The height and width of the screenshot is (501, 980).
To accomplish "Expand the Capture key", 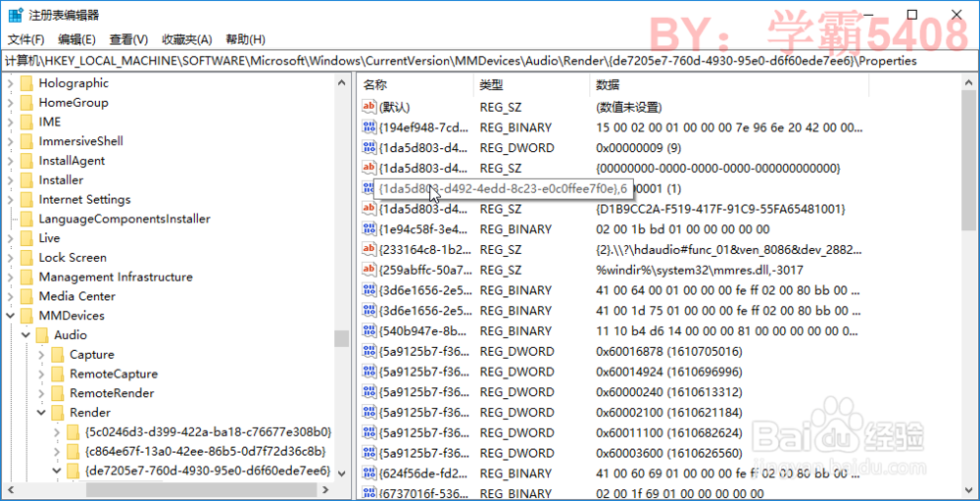I will pos(41,355).
